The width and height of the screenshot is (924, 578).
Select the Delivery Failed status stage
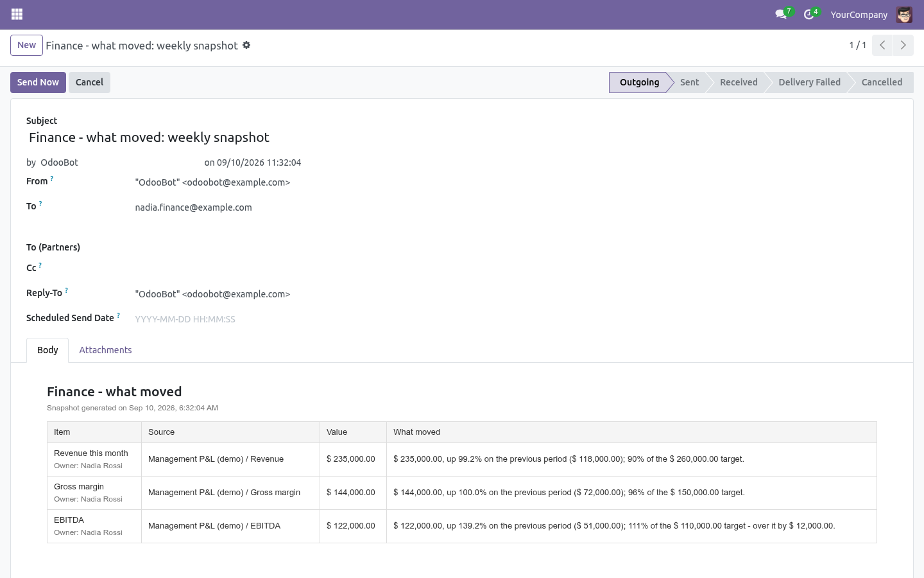coord(809,82)
